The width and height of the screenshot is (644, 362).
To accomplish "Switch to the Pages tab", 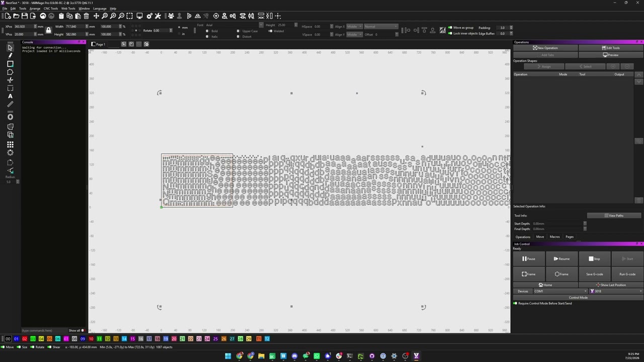I will 570,237.
